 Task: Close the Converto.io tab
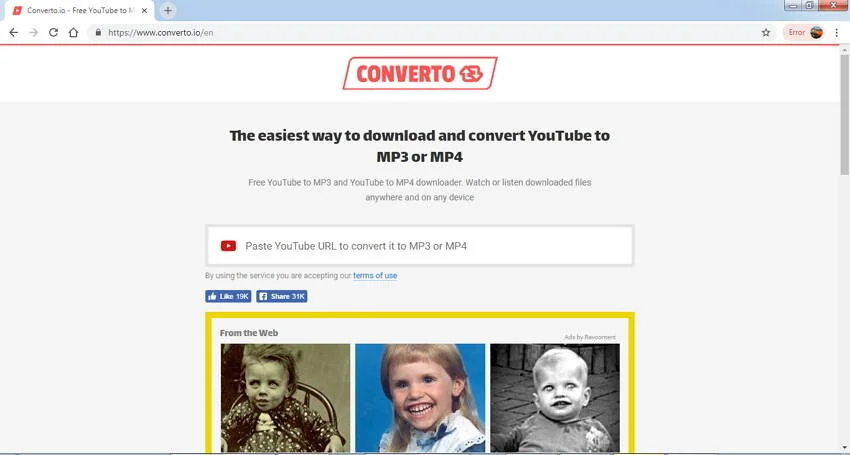[x=144, y=10]
